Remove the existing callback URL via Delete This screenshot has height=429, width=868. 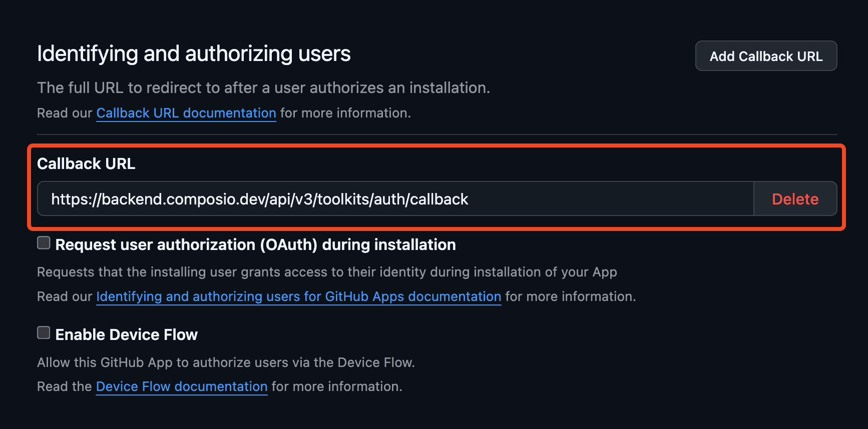[x=795, y=198]
